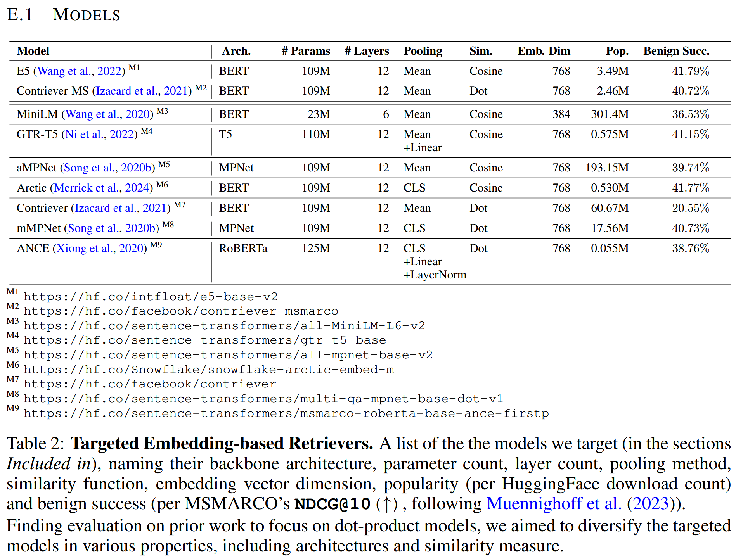
Task: Click the bold 'NDCG@10' metric in the caption
Action: (333, 504)
